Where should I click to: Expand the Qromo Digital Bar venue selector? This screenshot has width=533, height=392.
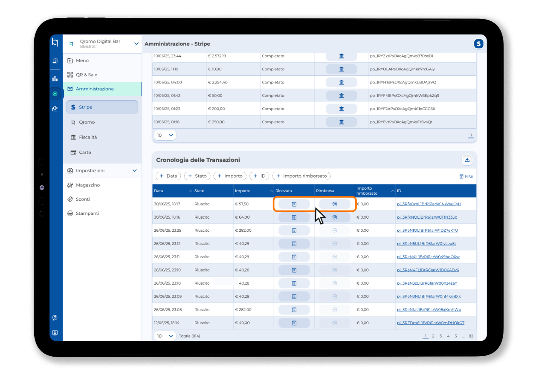coord(136,43)
